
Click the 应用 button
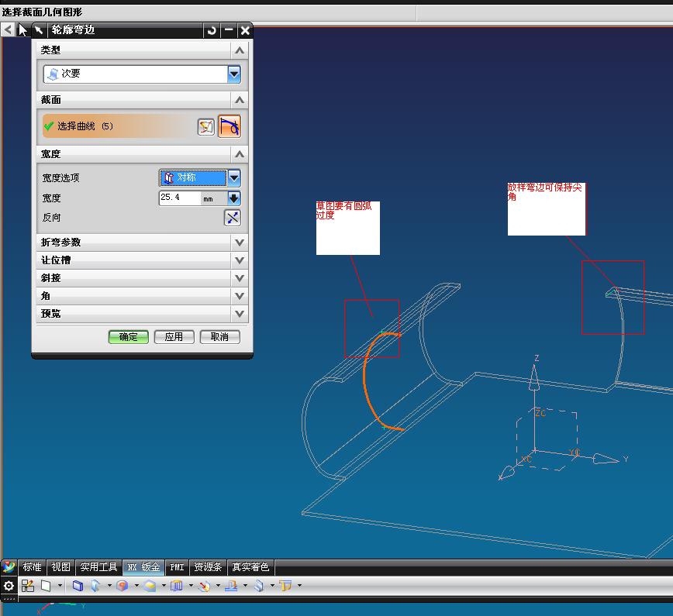coord(174,337)
